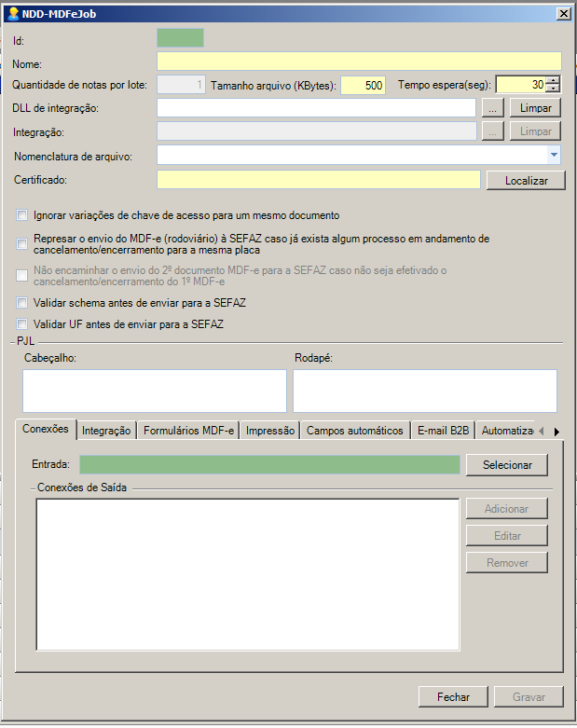Focus the Nome input field
The image size is (577, 728).
[359, 62]
